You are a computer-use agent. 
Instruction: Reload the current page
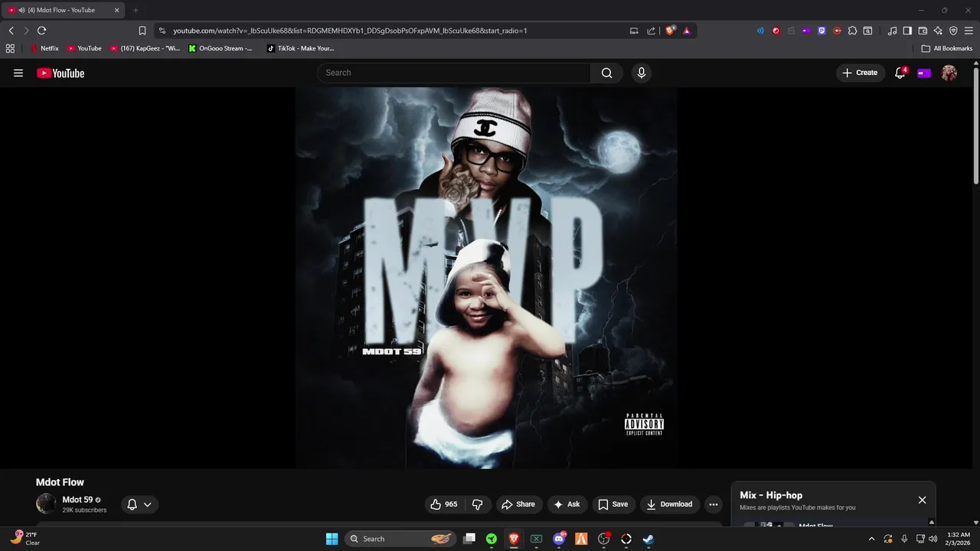click(x=41, y=31)
